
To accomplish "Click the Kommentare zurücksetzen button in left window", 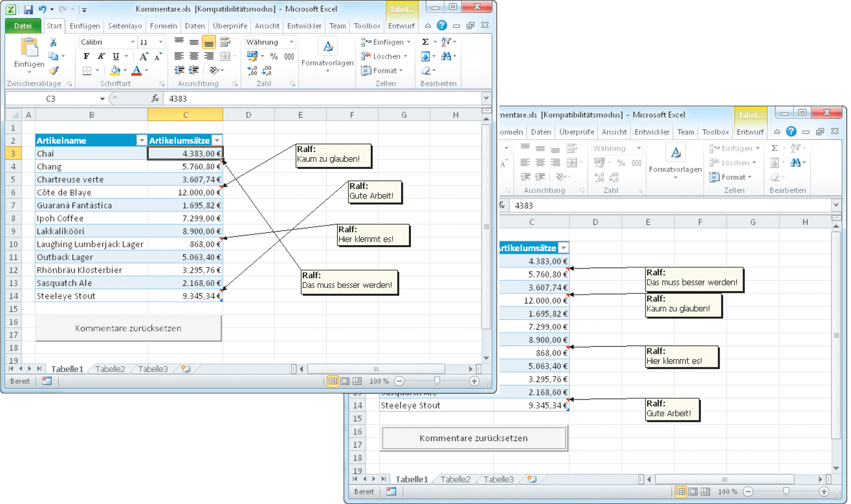I will pos(128,328).
